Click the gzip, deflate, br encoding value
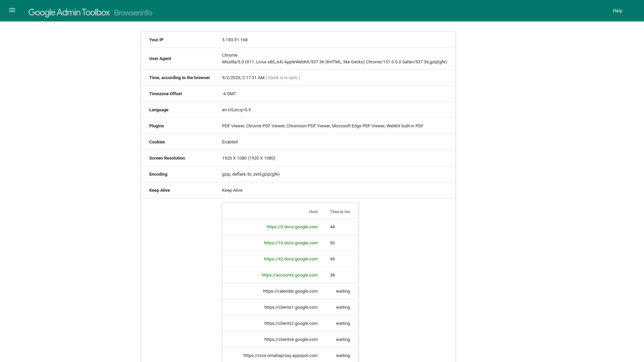This screenshot has height=362, width=644. (251, 174)
